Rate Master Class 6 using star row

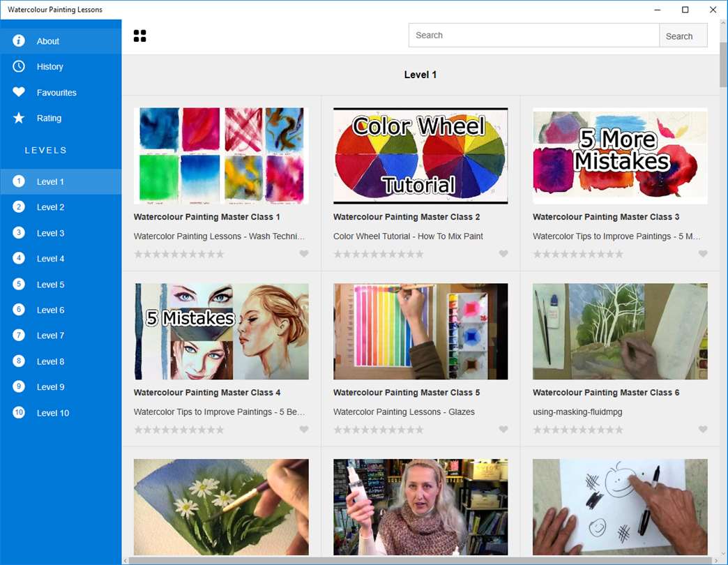coord(579,430)
